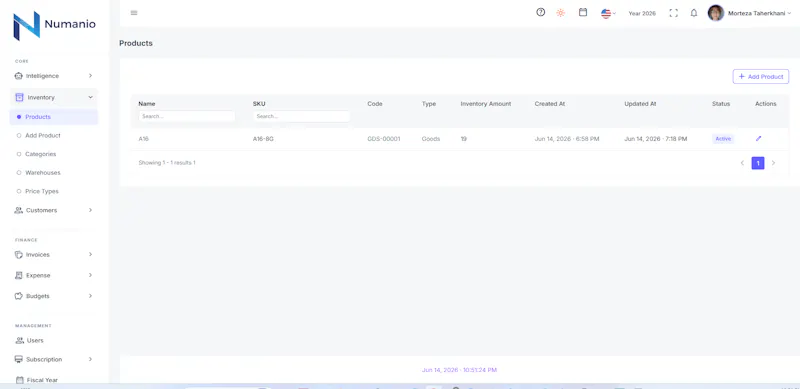Click the Goods type cell
This screenshot has width=800, height=389.
click(431, 139)
